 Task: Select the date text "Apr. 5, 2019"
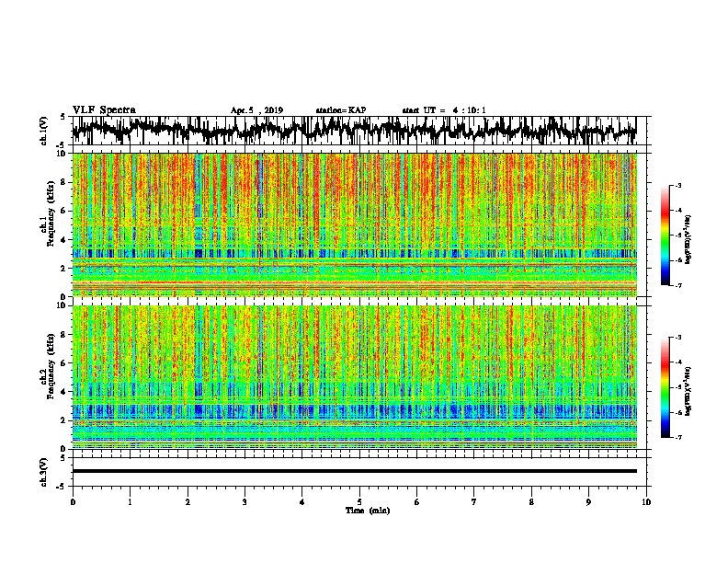(256, 110)
